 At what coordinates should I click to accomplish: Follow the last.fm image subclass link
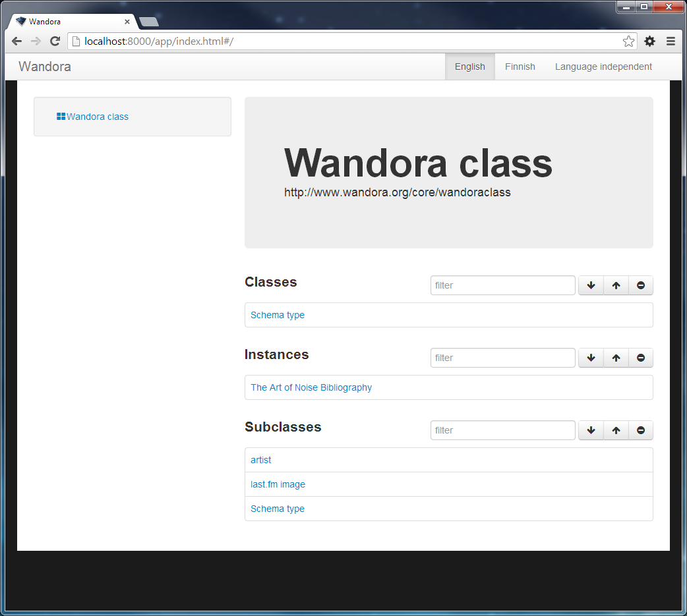pos(278,484)
